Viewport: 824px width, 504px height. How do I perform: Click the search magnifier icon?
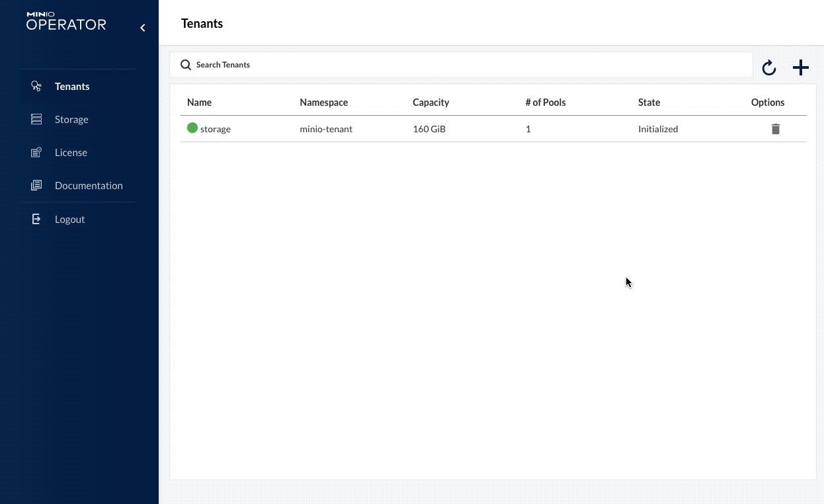pos(186,65)
